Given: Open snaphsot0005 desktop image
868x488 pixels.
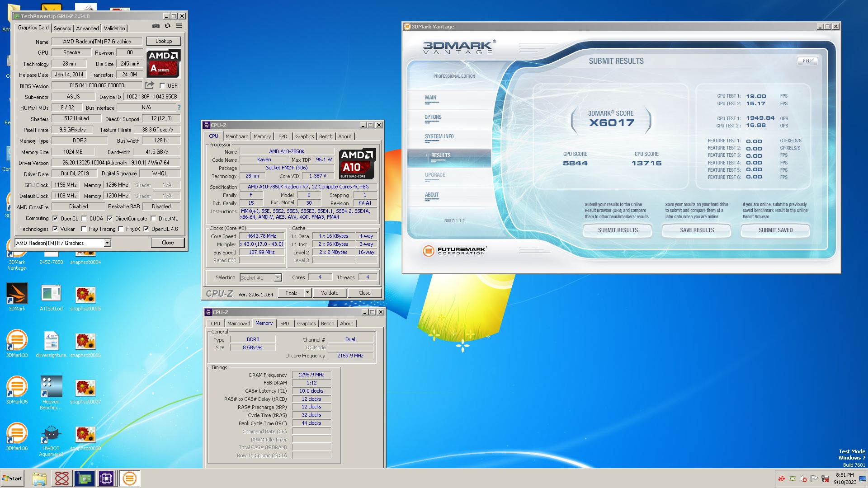Looking at the screenshot, I should coord(85,298).
